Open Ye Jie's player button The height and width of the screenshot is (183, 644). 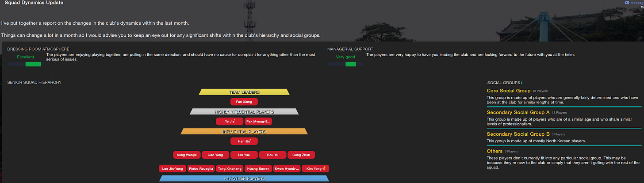click(x=230, y=121)
